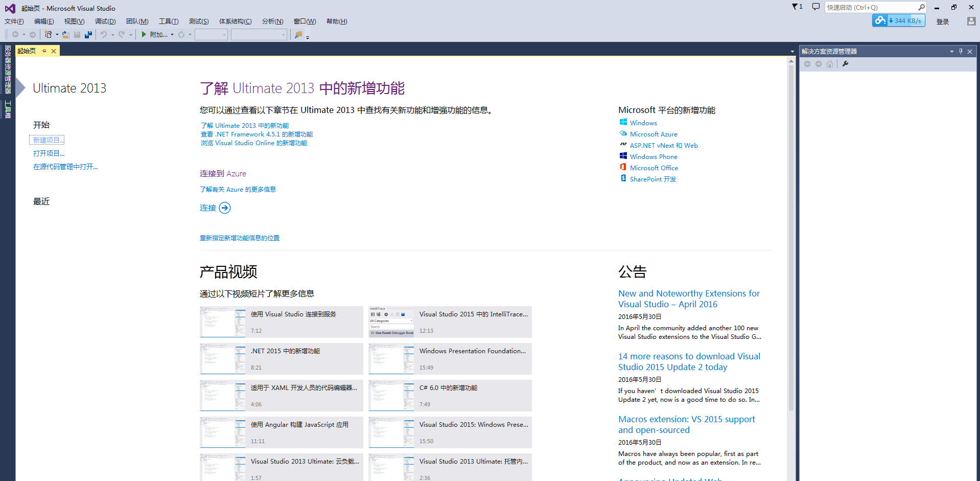
Task: Click the Connect to Azure arrow circle
Action: tap(225, 208)
